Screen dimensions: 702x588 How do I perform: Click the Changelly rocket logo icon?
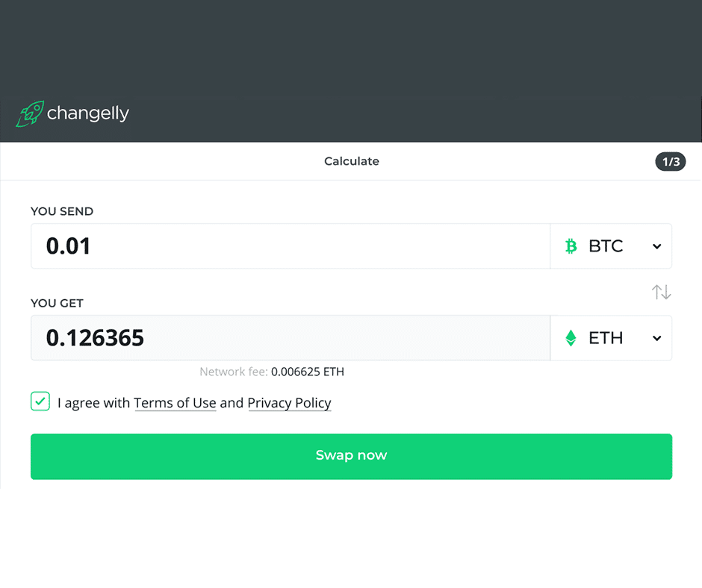coord(31,113)
